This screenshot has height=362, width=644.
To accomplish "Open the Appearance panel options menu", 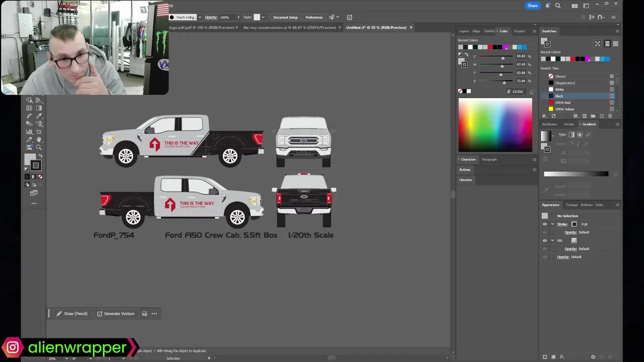I will click(617, 205).
